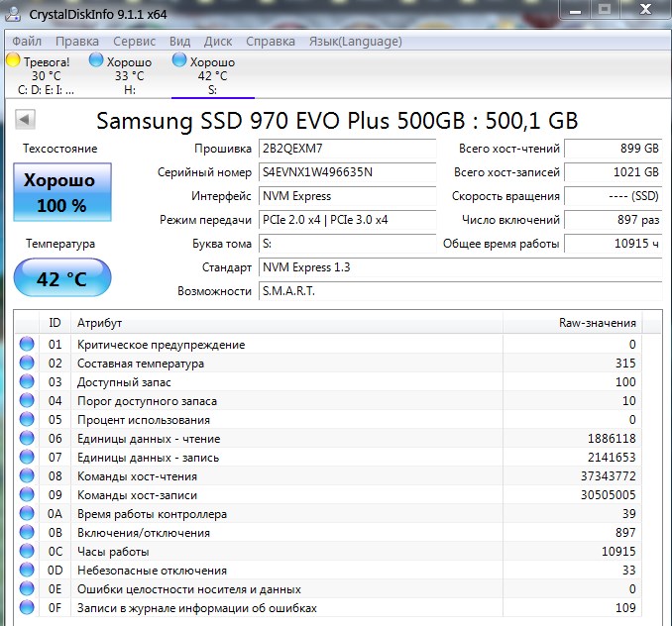
Task: Click status orb of attribute 0B row
Action: tap(27, 532)
